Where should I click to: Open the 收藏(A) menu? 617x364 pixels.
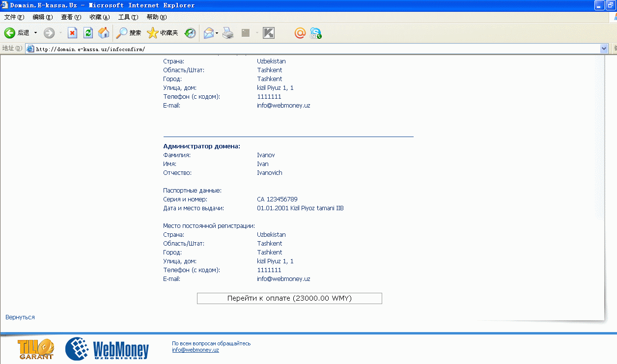pos(100,17)
